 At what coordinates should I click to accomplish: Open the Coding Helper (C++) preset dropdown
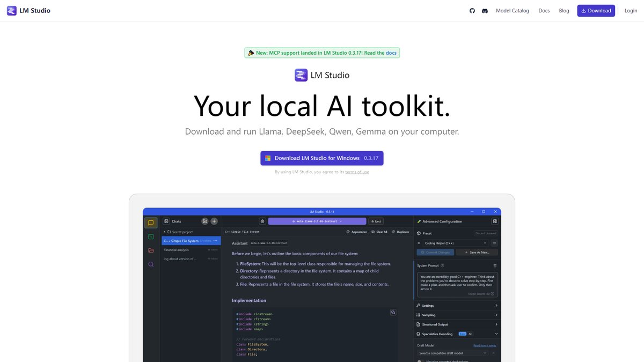click(x=456, y=243)
